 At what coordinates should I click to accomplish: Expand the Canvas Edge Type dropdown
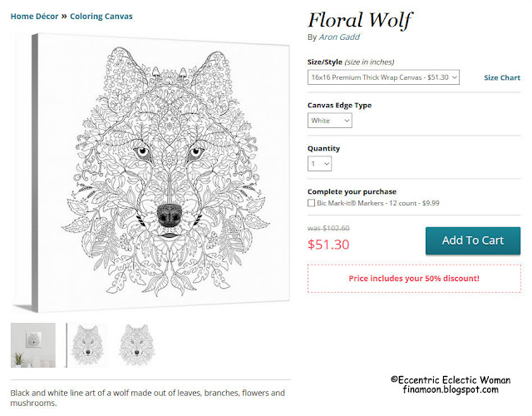pyautogui.click(x=330, y=121)
